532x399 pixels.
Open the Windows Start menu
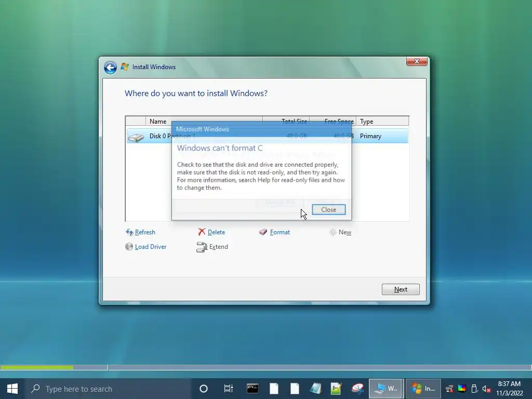pos(12,389)
